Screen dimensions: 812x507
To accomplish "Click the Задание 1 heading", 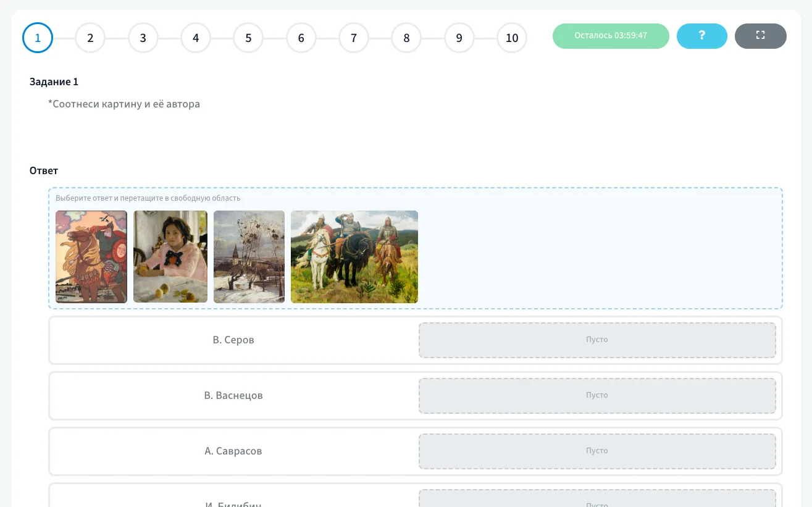I will (54, 82).
